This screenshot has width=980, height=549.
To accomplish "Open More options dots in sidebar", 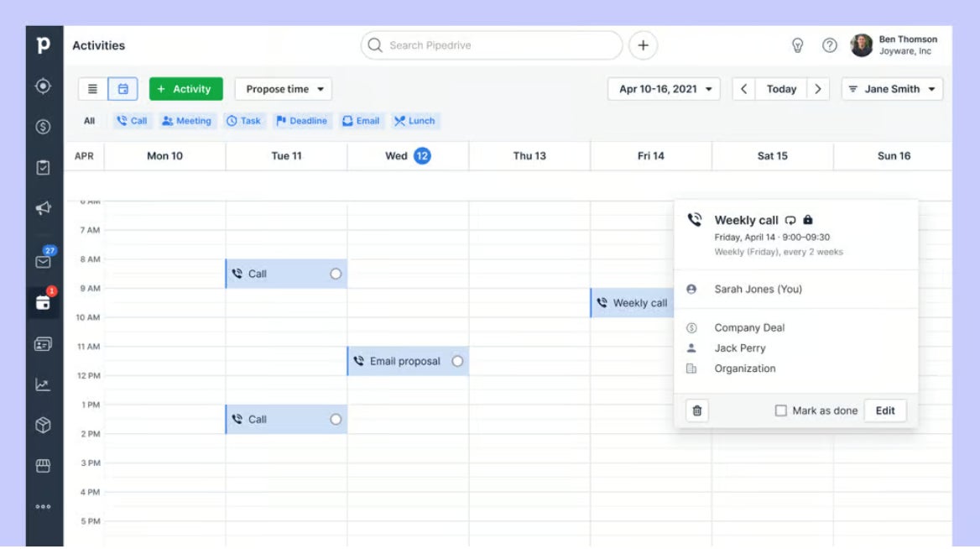I will tap(43, 506).
